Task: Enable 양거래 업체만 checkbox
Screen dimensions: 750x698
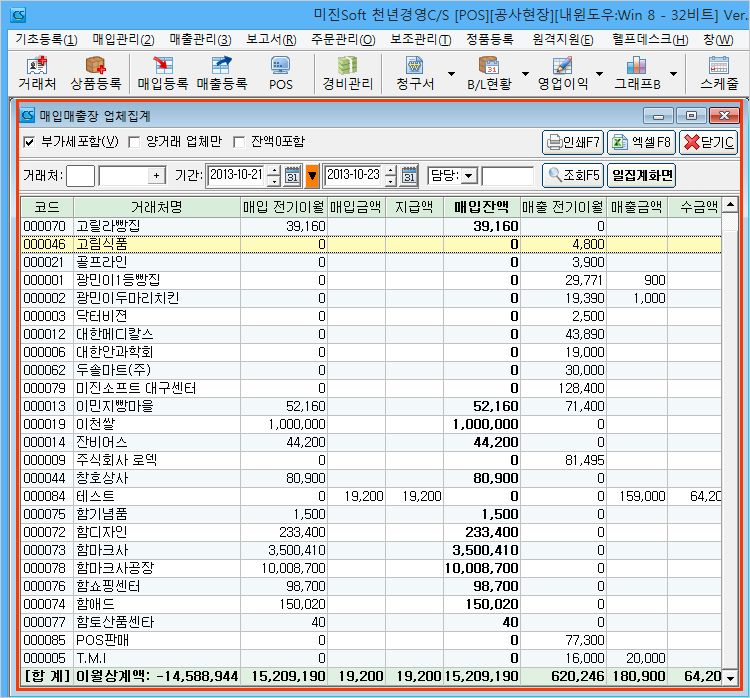Action: pos(134,142)
